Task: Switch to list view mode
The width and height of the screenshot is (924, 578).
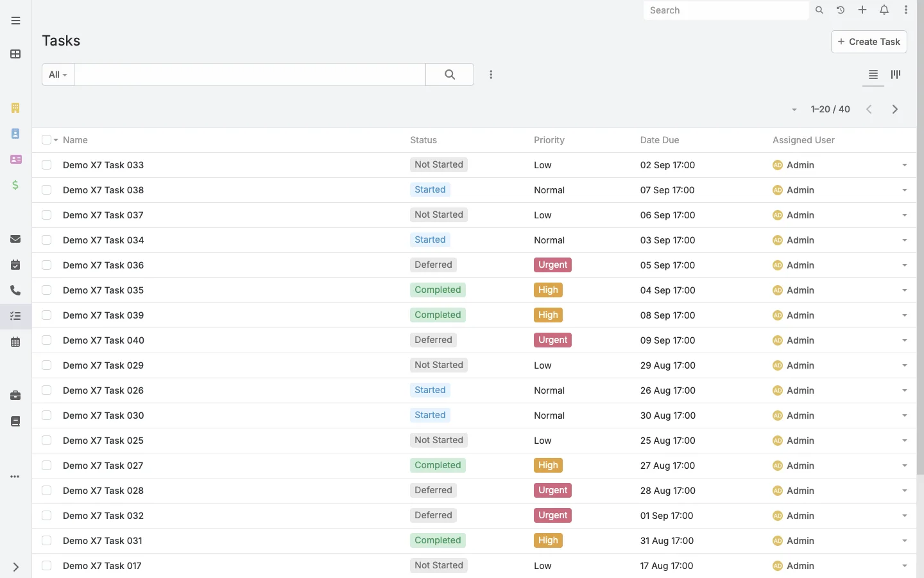Action: (873, 74)
